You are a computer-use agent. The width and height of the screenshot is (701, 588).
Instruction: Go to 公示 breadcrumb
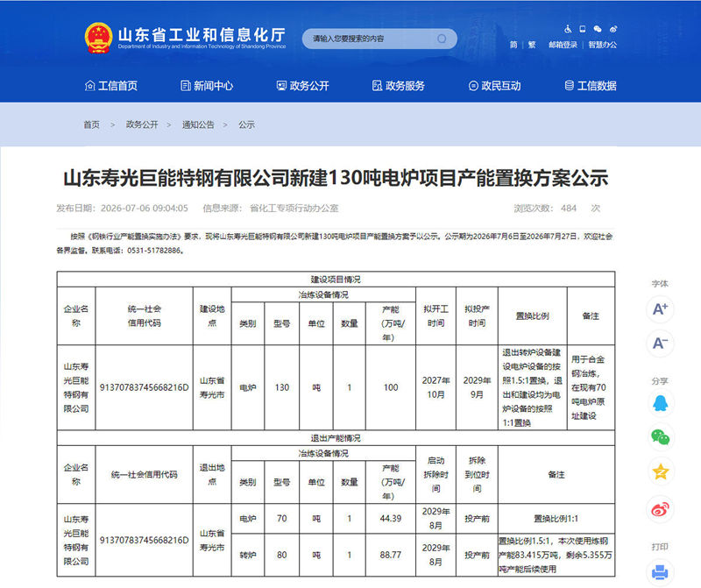(246, 124)
